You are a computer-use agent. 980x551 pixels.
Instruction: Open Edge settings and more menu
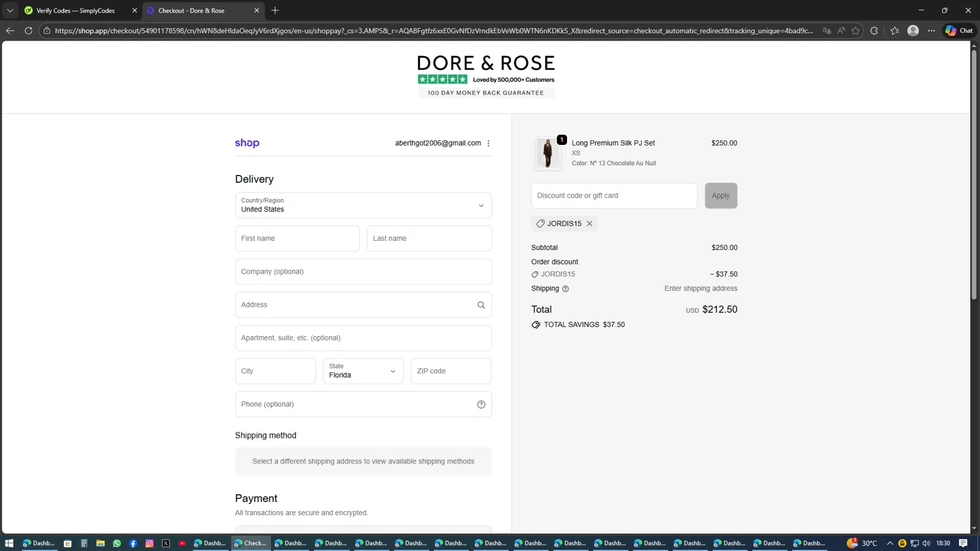932,31
